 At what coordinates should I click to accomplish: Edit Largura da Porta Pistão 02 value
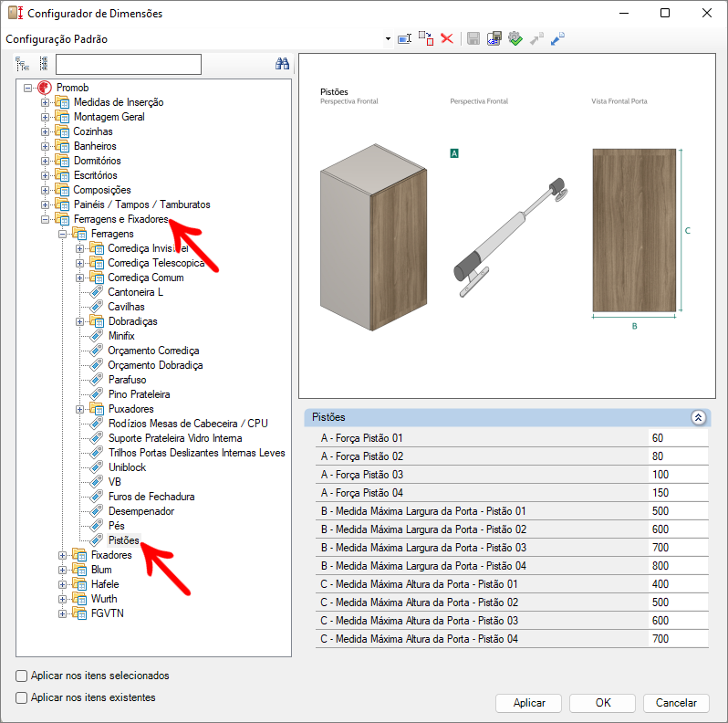(x=679, y=529)
